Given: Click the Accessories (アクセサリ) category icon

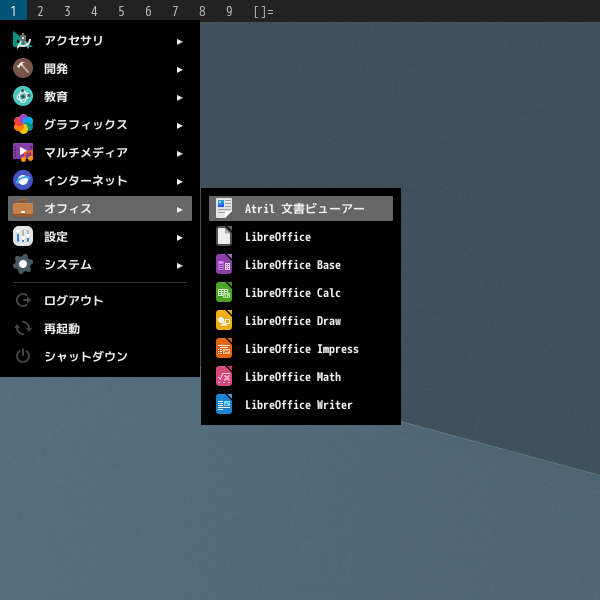Looking at the screenshot, I should (x=23, y=40).
